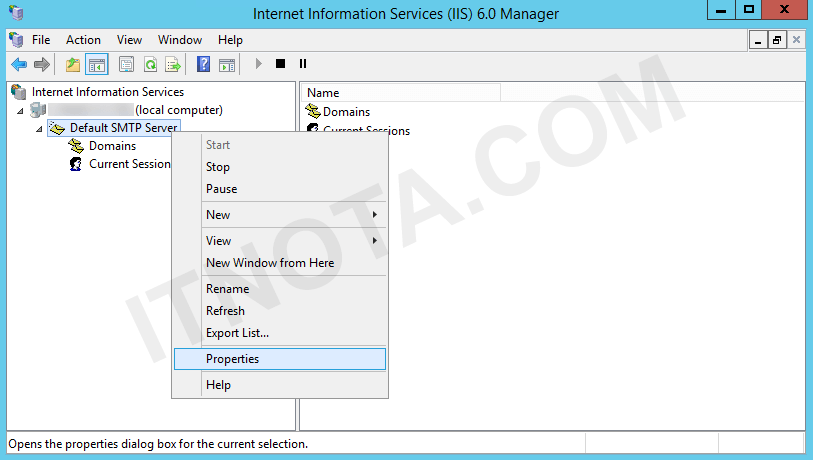Toggle the Show/Hide Action Pane icon
813x460 pixels.
[227, 64]
